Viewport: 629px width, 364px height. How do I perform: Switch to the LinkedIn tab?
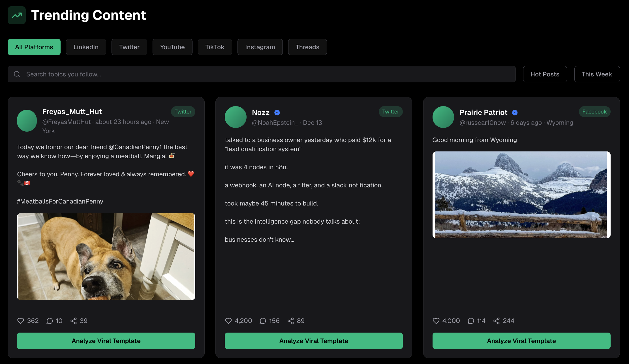[x=86, y=47]
